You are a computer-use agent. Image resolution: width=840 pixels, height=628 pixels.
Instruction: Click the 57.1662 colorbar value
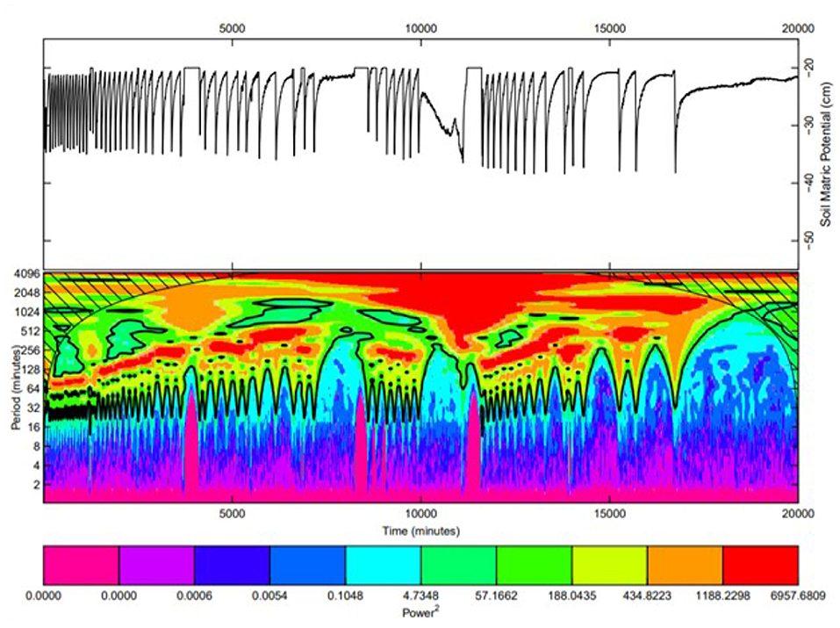[x=496, y=596]
